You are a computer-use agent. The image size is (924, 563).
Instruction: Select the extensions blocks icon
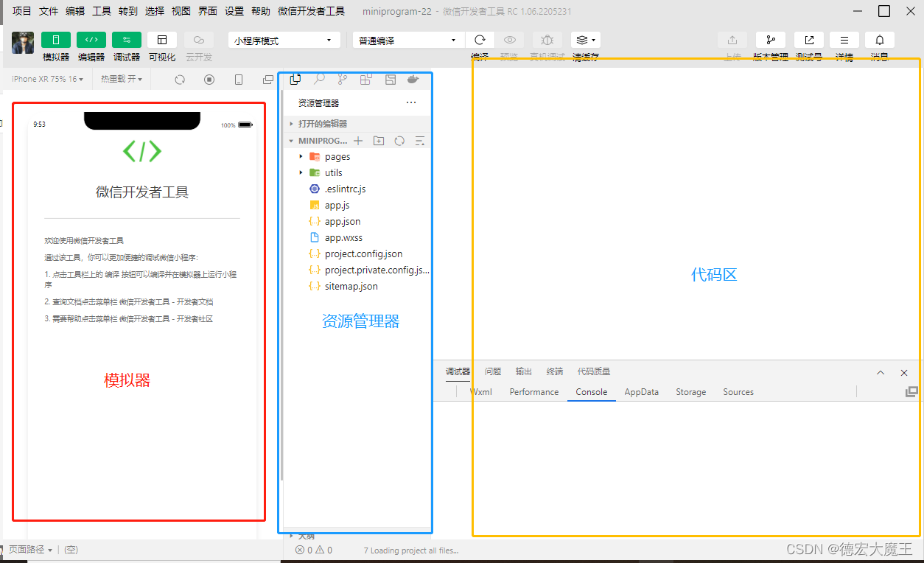tap(366, 80)
